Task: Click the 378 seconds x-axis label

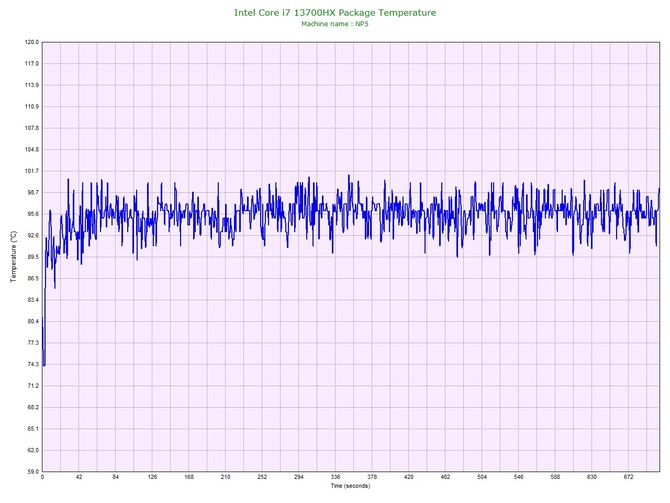Action: coord(372,477)
